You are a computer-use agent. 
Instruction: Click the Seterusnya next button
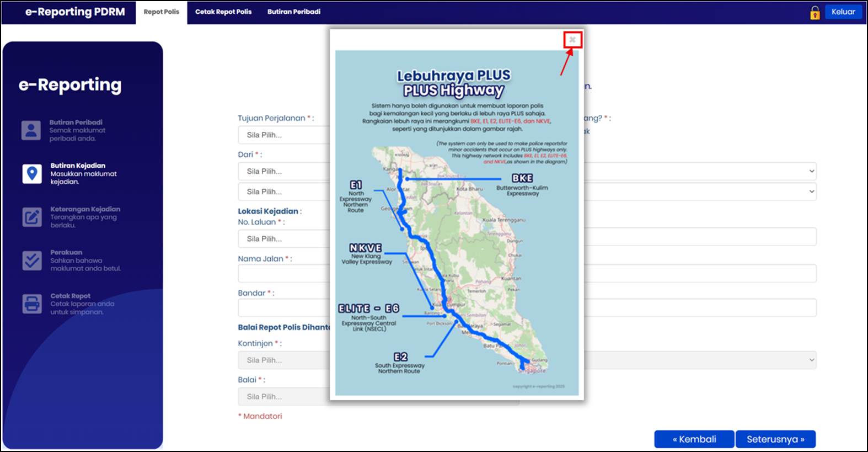tap(775, 439)
